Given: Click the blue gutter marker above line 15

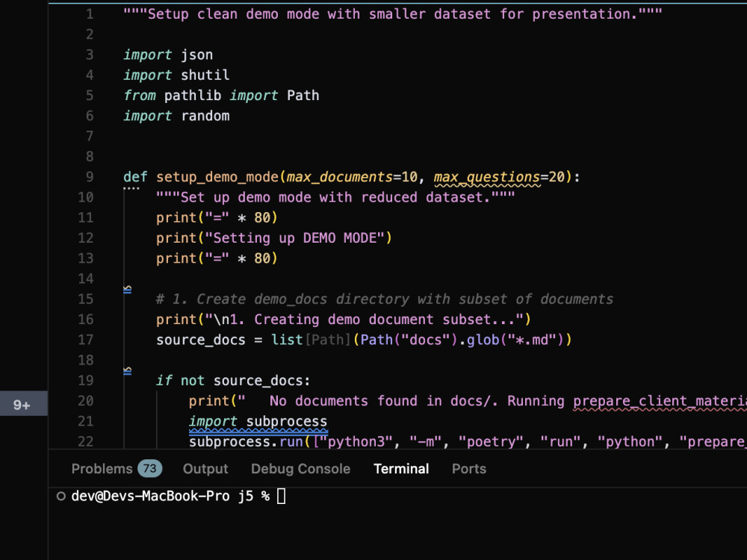Looking at the screenshot, I should [x=127, y=289].
